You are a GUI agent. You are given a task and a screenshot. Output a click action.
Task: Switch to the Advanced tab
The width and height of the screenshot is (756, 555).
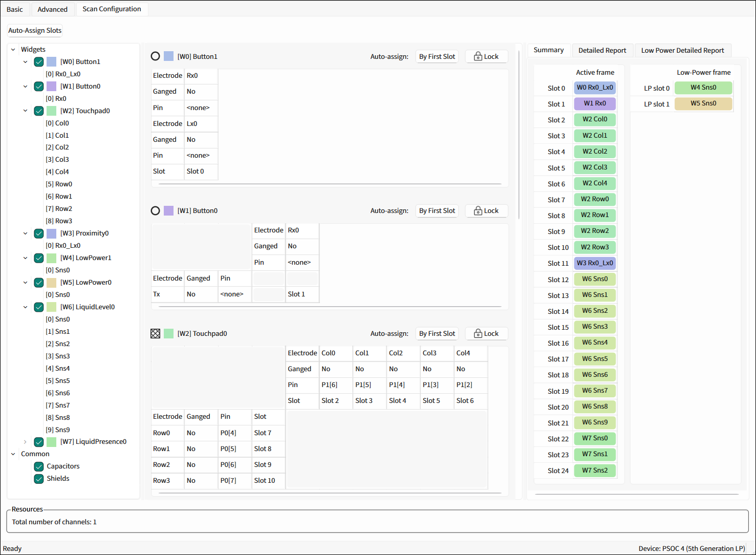tap(52, 9)
